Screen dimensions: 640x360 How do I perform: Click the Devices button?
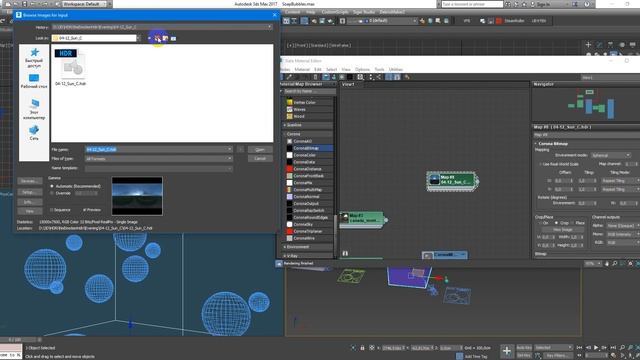point(29,181)
